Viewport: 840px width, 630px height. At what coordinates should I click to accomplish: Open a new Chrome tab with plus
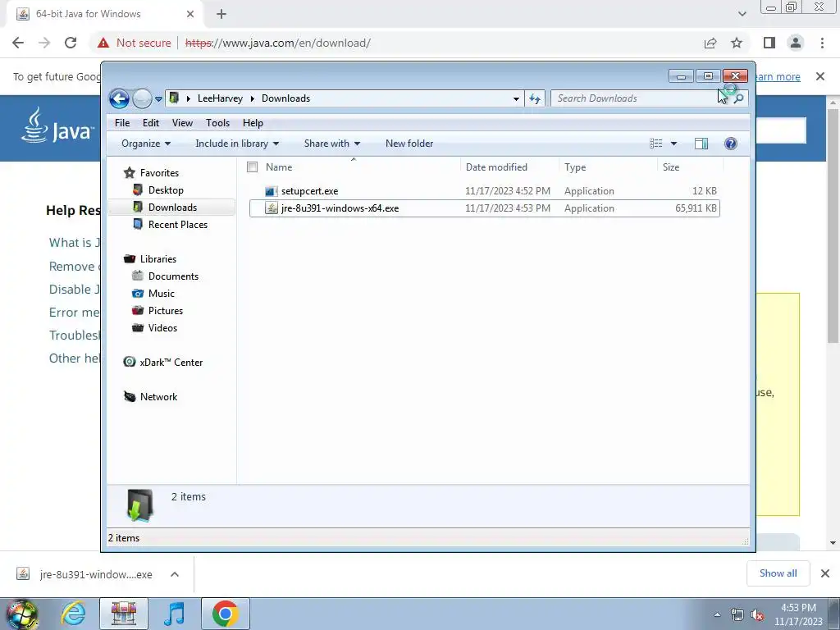click(x=221, y=14)
